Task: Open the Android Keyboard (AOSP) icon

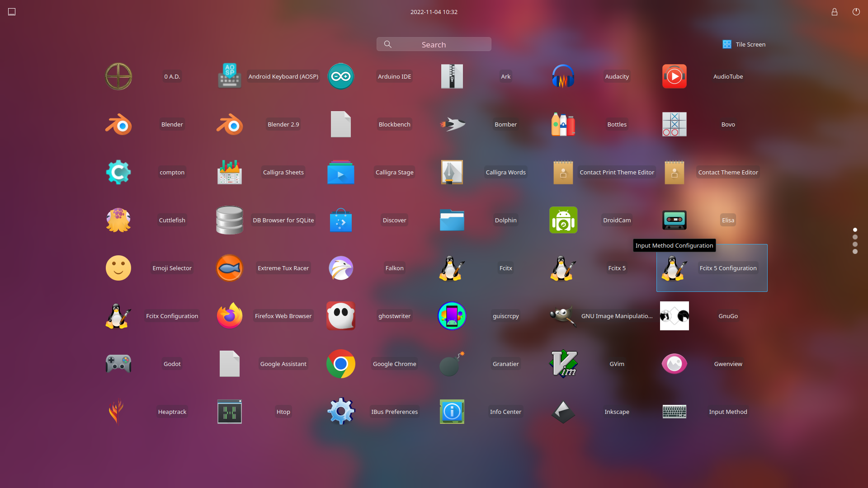Action: [230, 76]
